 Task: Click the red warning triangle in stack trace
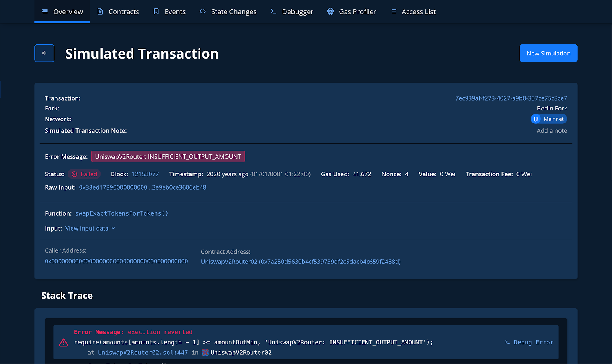(63, 342)
